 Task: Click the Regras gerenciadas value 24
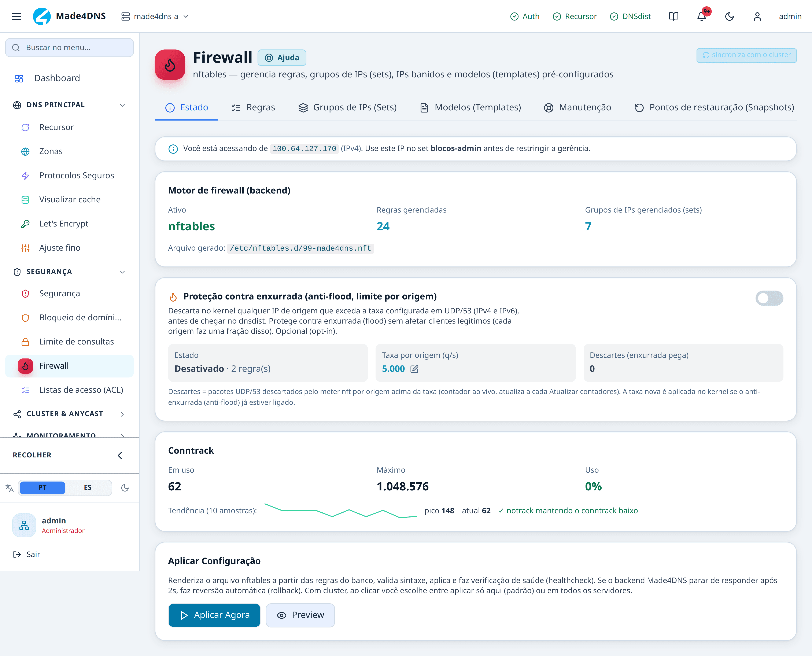point(383,226)
